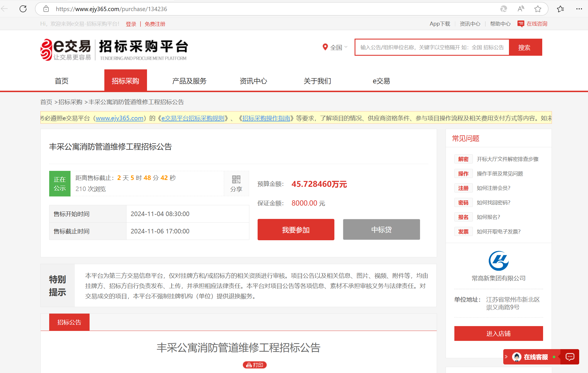Click the 常高新集团 company logo

[x=498, y=261]
